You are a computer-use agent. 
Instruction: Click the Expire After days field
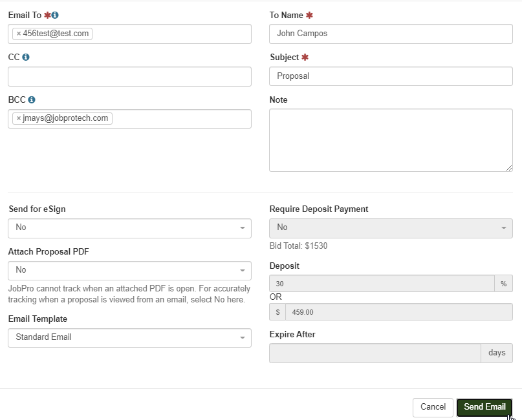tap(375, 353)
